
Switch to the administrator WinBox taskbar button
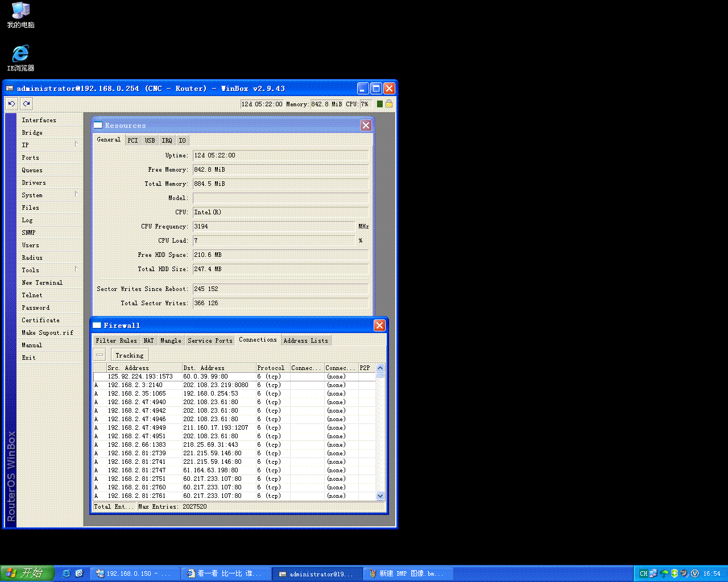317,573
